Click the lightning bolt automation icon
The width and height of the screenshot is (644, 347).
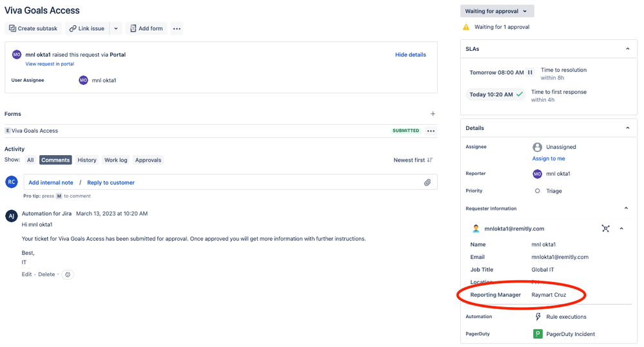click(538, 317)
